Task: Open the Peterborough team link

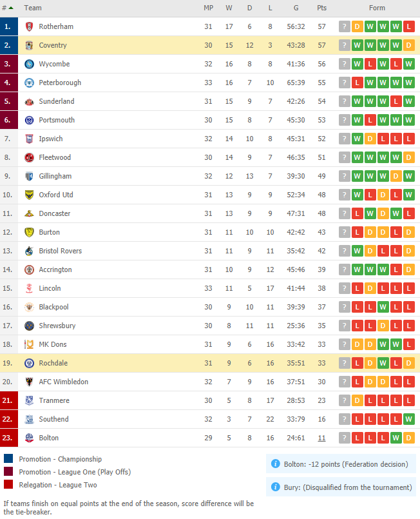Action: pos(60,83)
